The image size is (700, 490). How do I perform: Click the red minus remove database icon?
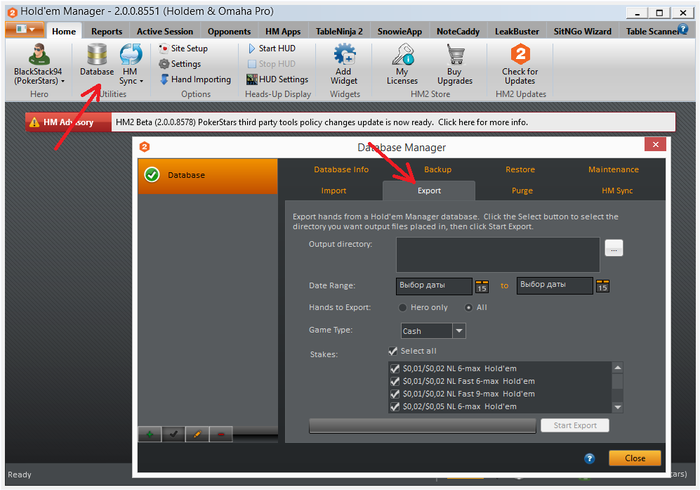pyautogui.click(x=221, y=434)
